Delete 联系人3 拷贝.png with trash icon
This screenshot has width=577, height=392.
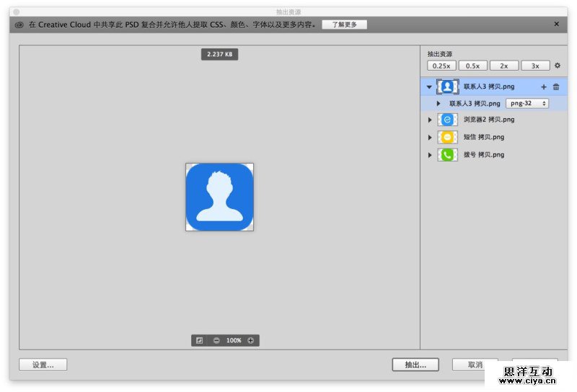coord(556,87)
